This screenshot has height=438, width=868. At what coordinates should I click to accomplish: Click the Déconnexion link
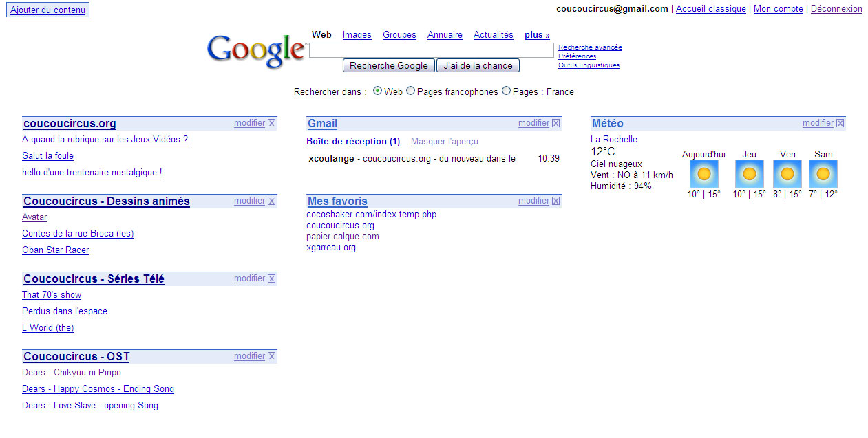point(836,9)
